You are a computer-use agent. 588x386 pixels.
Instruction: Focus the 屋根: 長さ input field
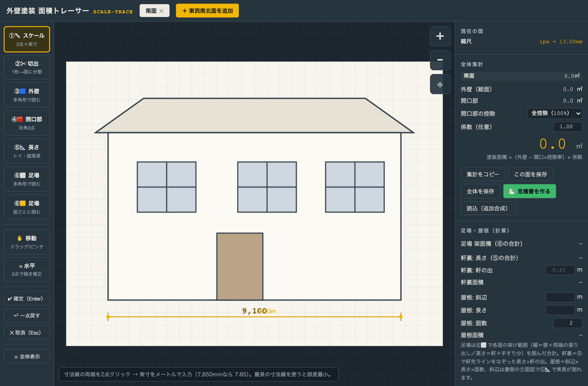click(x=560, y=310)
